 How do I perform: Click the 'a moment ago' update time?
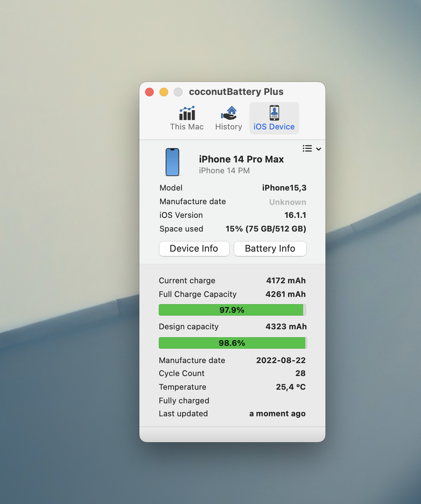(277, 413)
